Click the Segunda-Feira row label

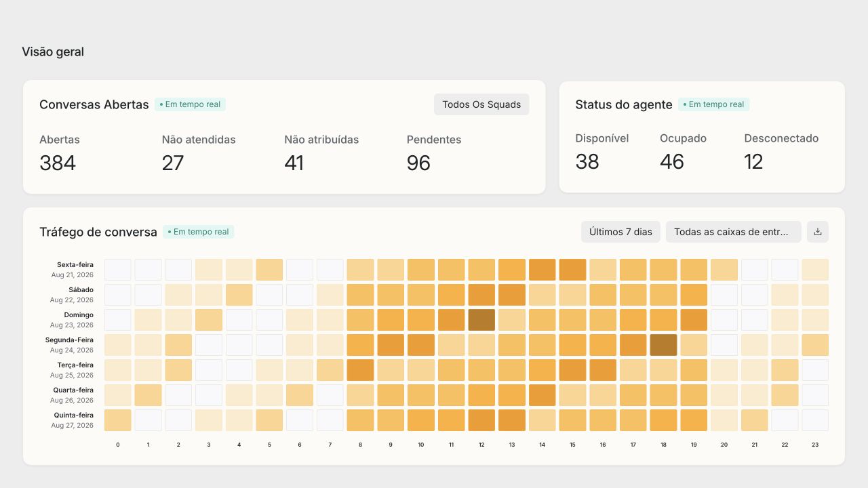point(70,340)
